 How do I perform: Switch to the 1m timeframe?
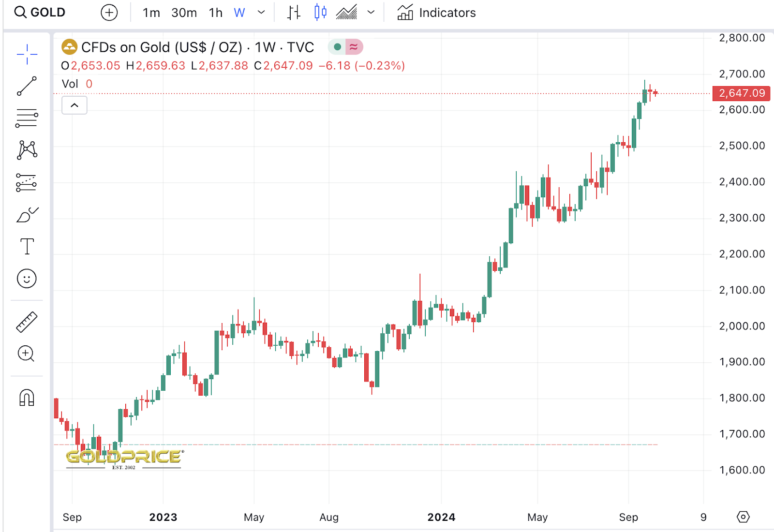point(151,13)
